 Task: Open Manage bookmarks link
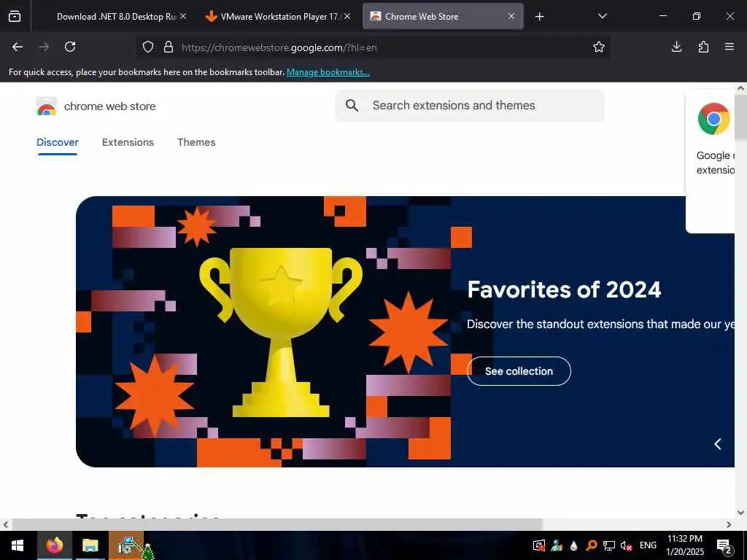(x=328, y=72)
